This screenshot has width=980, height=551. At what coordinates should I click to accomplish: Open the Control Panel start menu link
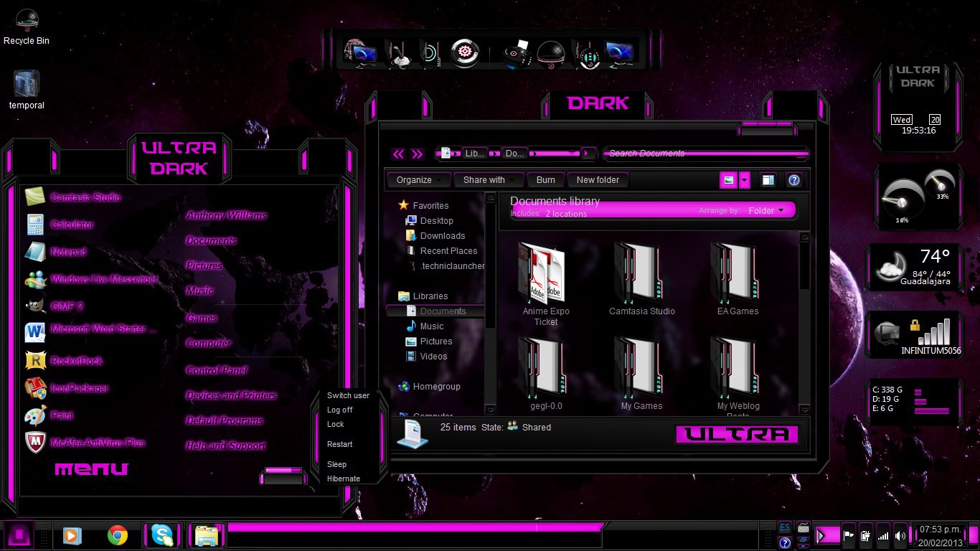click(217, 370)
